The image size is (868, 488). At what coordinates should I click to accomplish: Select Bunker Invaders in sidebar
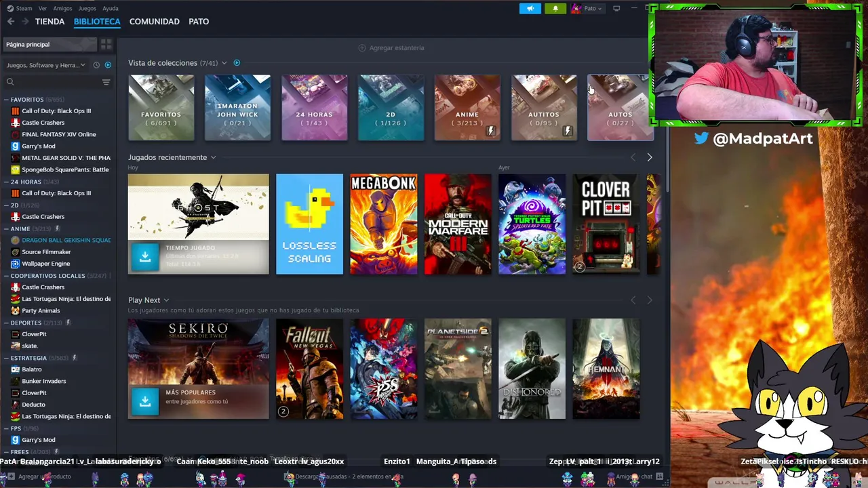pyautogui.click(x=44, y=381)
